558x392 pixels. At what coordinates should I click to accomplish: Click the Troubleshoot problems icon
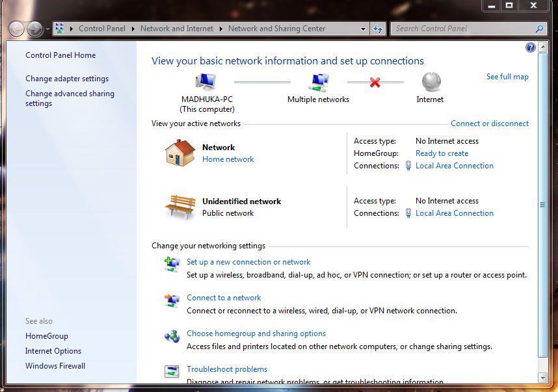(172, 371)
